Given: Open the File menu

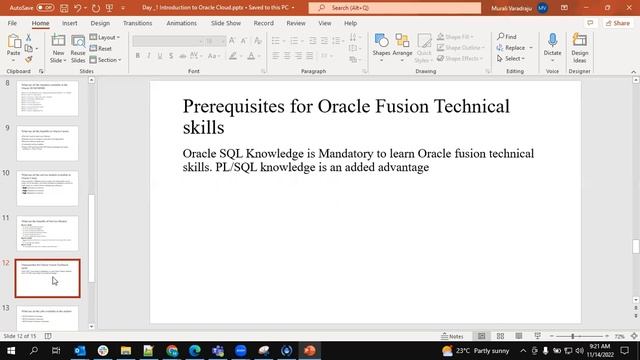Looking at the screenshot, I should point(12,23).
